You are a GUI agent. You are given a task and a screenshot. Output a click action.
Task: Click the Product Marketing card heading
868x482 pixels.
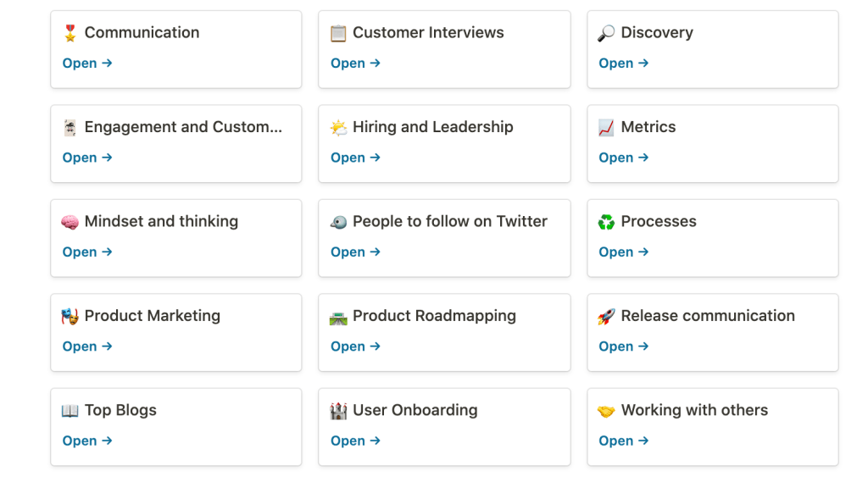click(153, 316)
